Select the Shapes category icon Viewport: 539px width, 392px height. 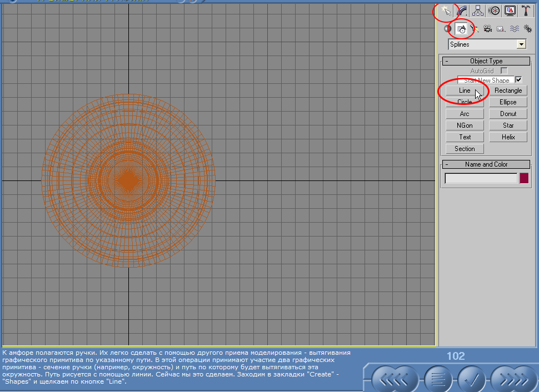tap(461, 29)
